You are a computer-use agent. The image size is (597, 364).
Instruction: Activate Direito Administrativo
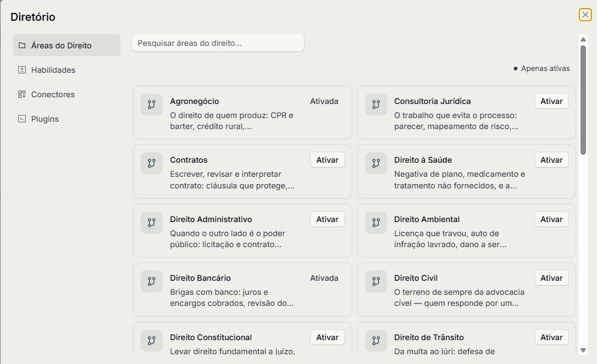coord(327,219)
